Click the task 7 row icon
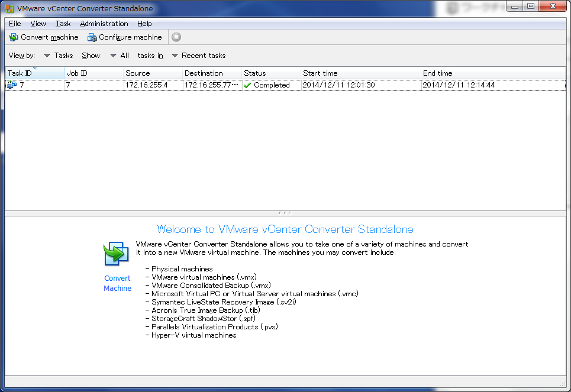Screen dimensions: 571x392 [x=12, y=85]
